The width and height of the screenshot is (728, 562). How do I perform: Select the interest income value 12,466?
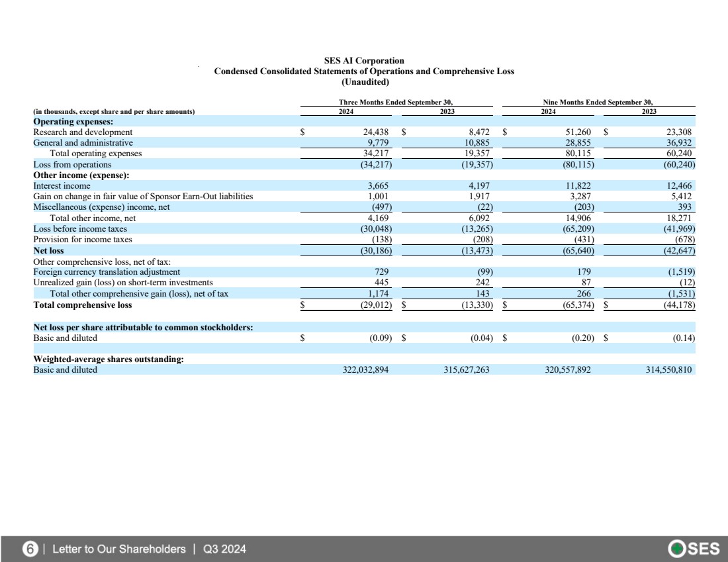tap(679, 186)
